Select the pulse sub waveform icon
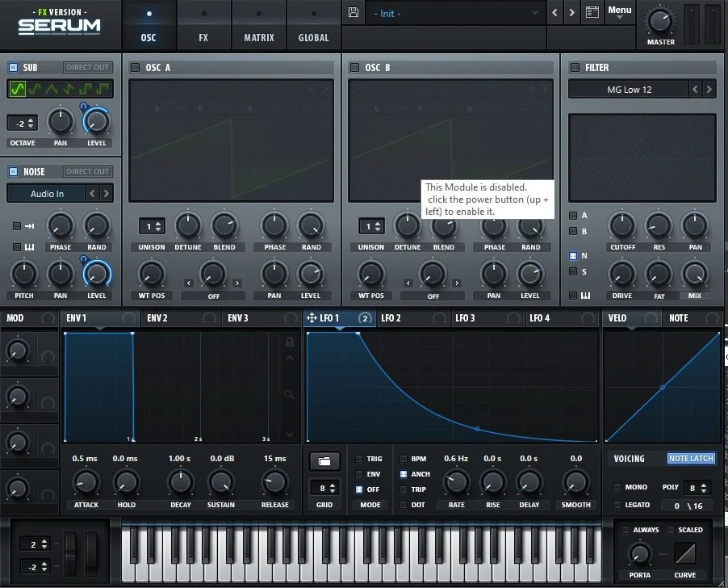The width and height of the screenshot is (728, 588). coord(103,88)
